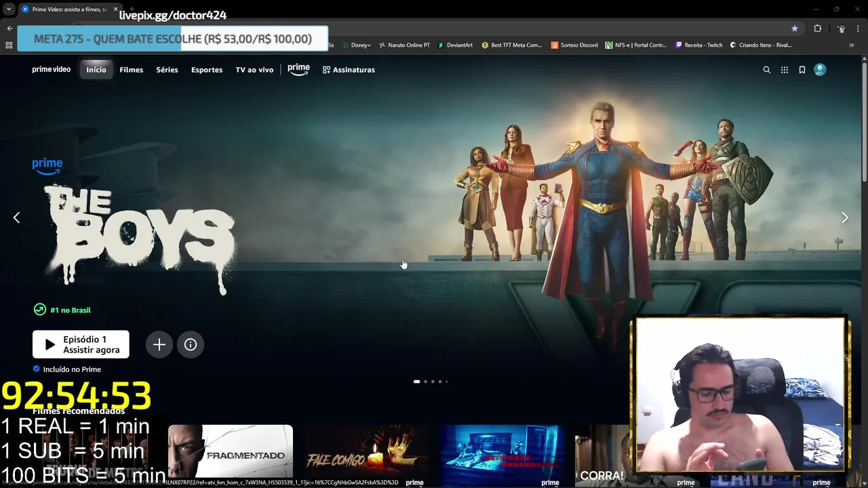This screenshot has height=488, width=868.
Task: Expand the hidden bookmarks overflow chevron
Action: (x=852, y=45)
